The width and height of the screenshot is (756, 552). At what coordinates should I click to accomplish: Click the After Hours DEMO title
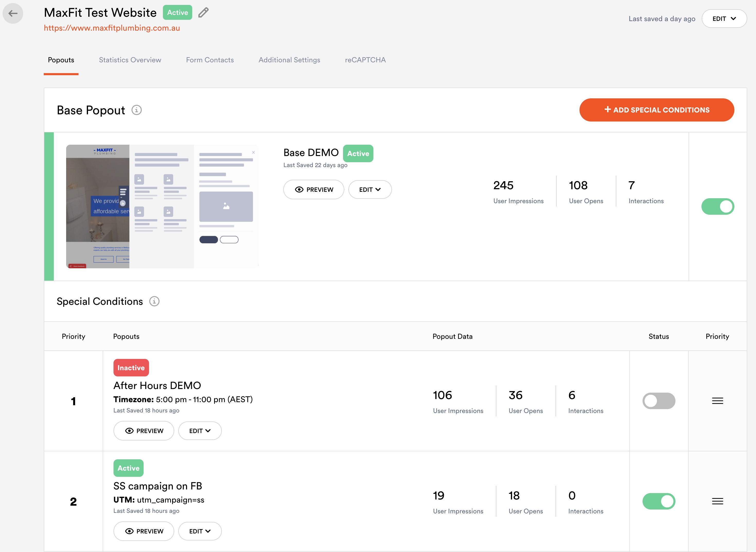(x=157, y=385)
